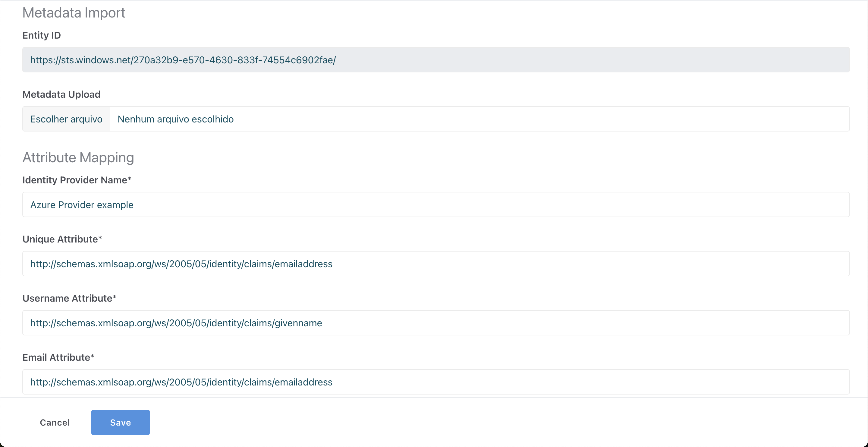The width and height of the screenshot is (868, 447).
Task: Click the blue Save button
Action: (120, 422)
